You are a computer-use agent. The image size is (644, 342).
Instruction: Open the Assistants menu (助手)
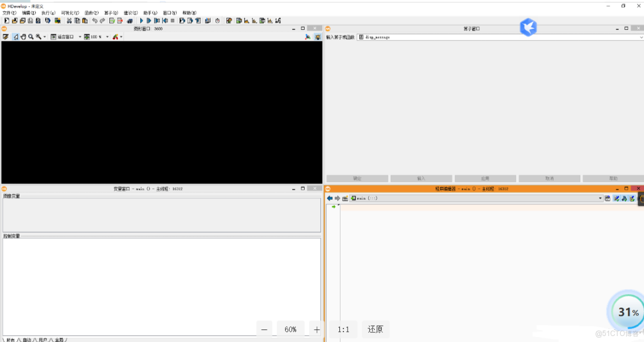pyautogui.click(x=150, y=13)
